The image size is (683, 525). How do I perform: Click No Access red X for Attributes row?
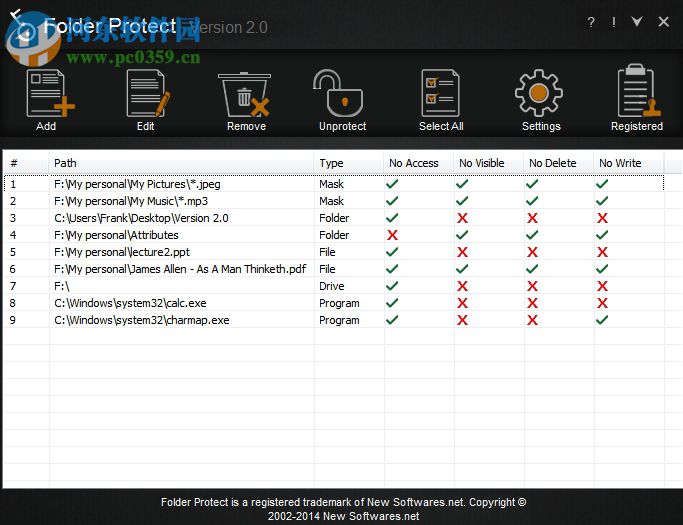392,235
